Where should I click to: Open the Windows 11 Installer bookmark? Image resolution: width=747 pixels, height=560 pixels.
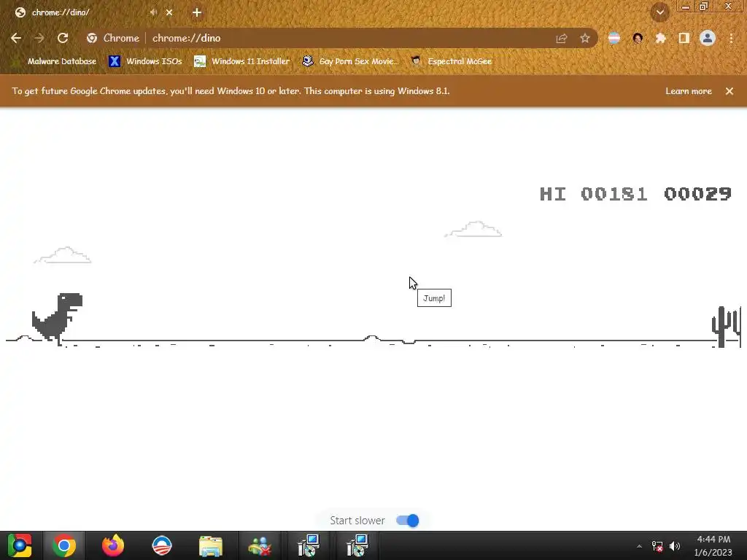pyautogui.click(x=242, y=61)
